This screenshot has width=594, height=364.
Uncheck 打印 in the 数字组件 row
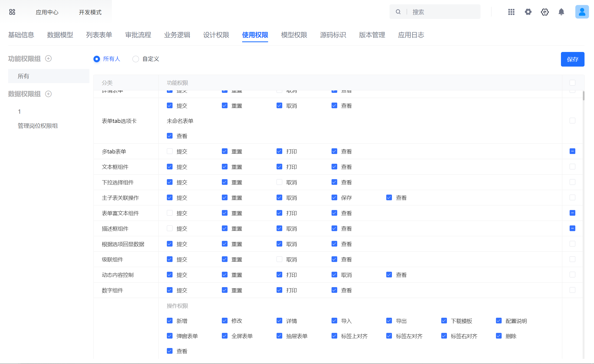pos(280,290)
